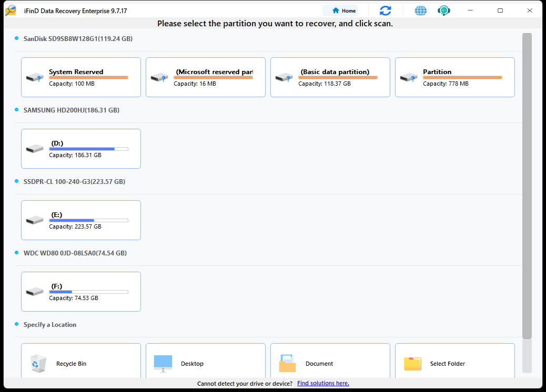This screenshot has width=546, height=392.
Task: Click the D: drive icon
Action: (x=35, y=149)
